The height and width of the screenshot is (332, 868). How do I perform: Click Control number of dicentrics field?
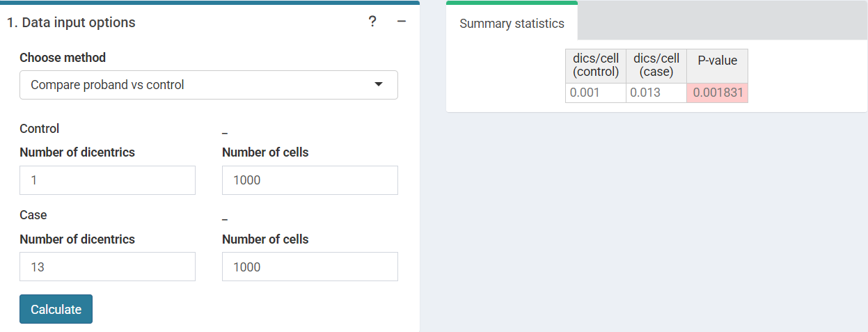(107, 180)
